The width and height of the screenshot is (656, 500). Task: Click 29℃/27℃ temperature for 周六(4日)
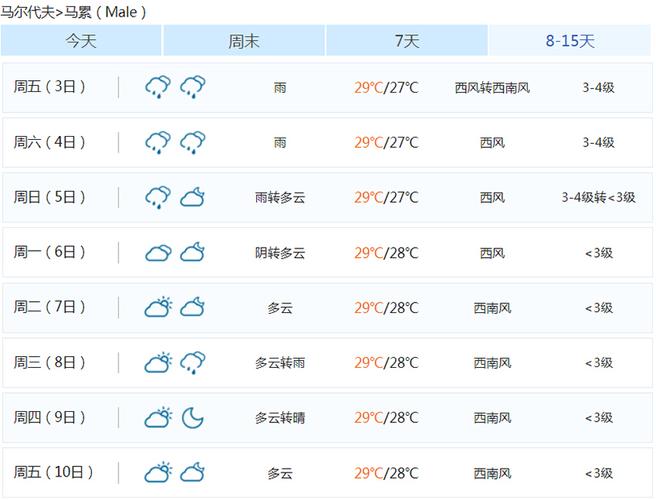pos(386,143)
